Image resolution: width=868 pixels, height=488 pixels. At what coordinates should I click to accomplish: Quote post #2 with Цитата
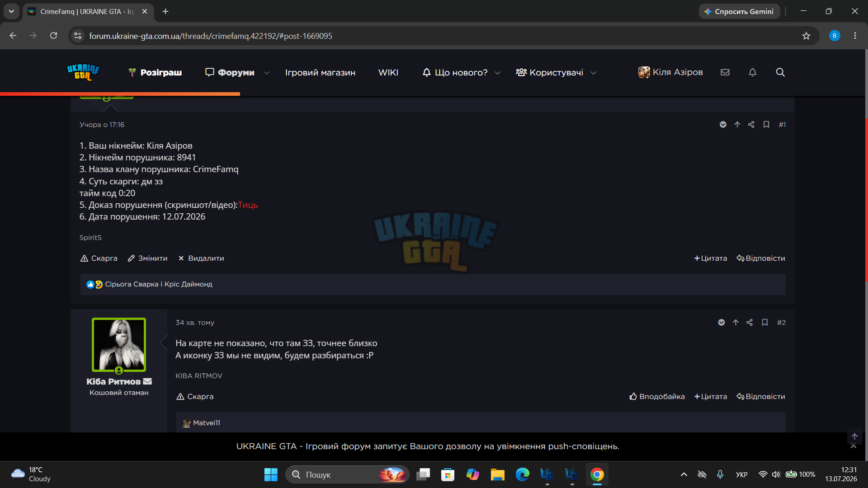(x=711, y=397)
